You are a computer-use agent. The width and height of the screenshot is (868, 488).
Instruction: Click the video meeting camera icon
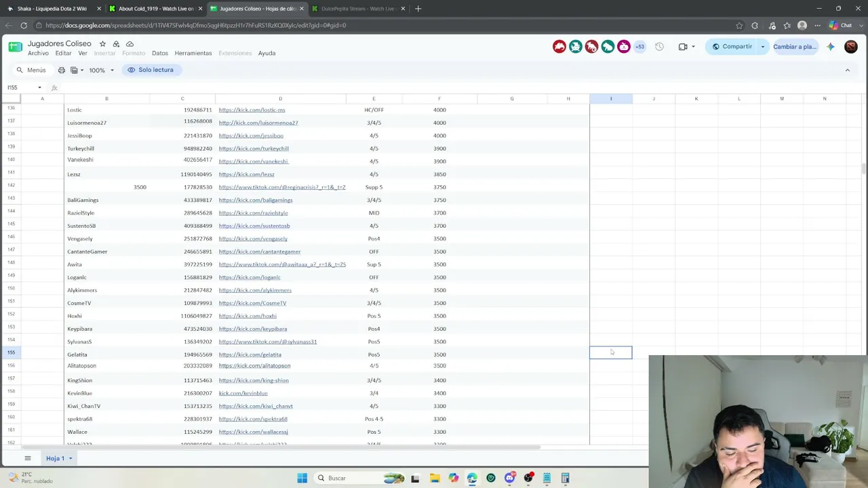pyautogui.click(x=683, y=47)
